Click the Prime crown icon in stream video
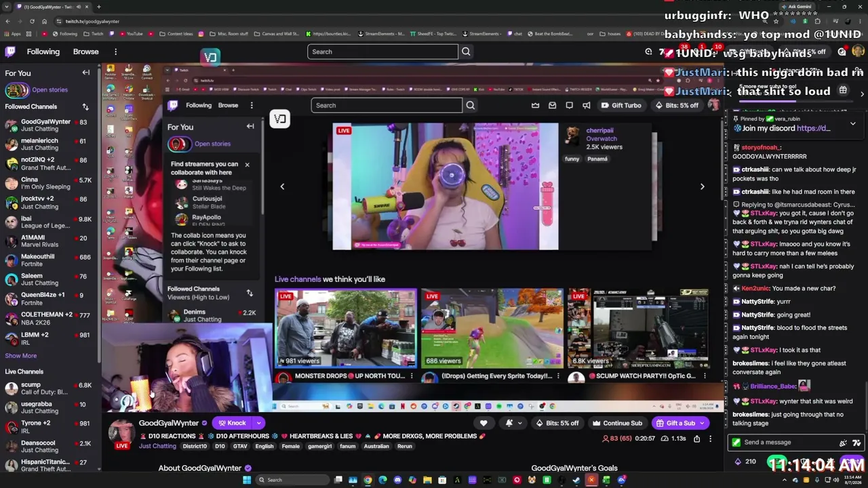 (535, 105)
